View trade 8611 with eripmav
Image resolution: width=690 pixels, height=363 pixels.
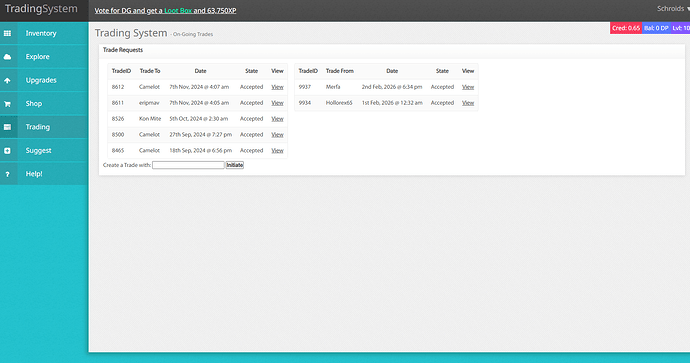pyautogui.click(x=277, y=103)
